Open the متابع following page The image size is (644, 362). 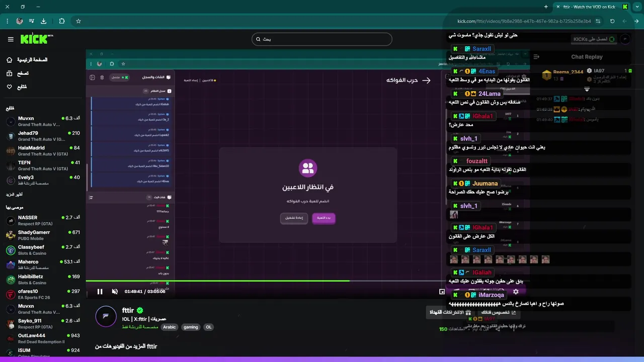click(17, 87)
